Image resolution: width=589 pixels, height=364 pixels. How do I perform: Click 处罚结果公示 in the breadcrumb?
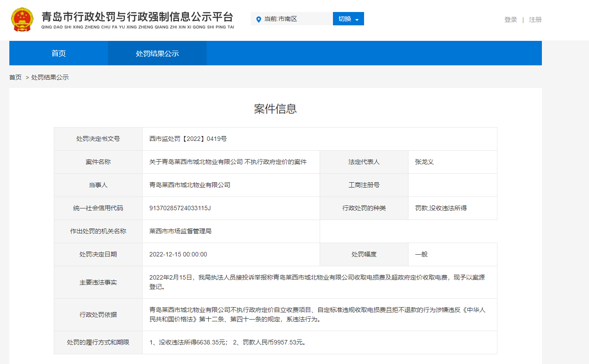50,77
